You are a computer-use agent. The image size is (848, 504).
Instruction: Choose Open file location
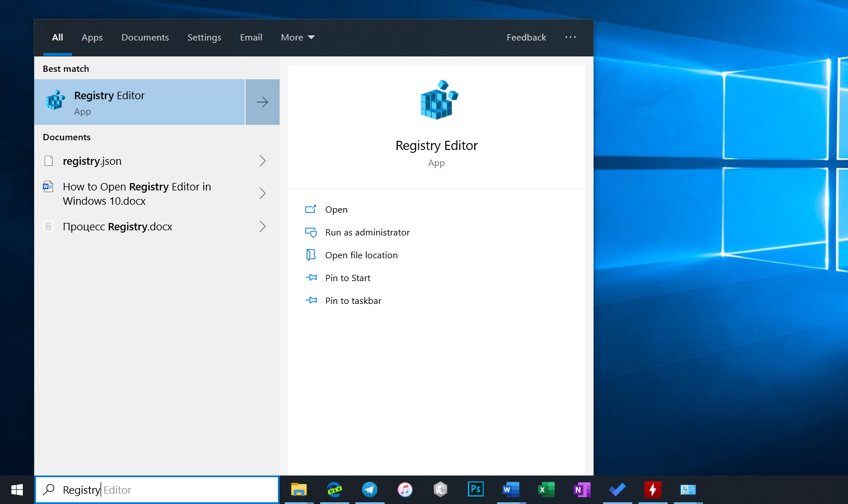(x=361, y=255)
